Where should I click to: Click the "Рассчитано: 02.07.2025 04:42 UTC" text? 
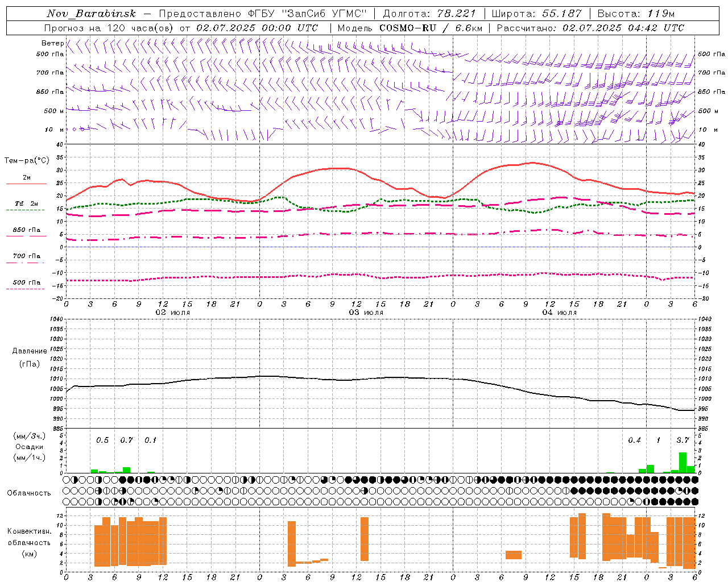coord(590,28)
